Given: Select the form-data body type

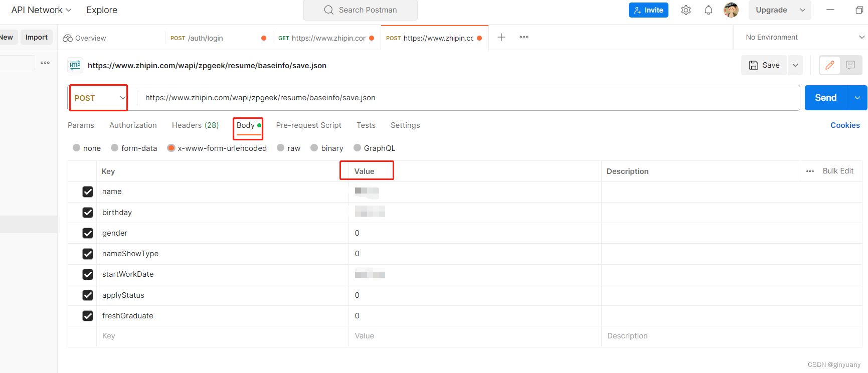Looking at the screenshot, I should (x=115, y=148).
